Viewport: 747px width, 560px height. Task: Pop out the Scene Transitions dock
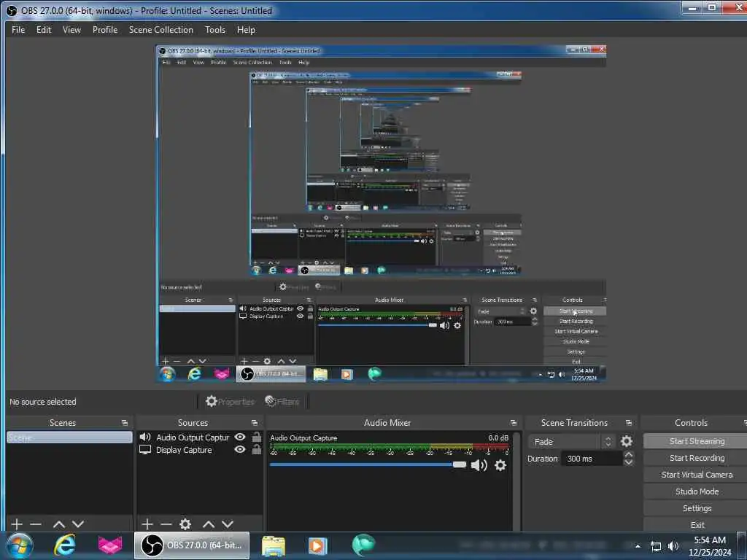[x=629, y=422]
